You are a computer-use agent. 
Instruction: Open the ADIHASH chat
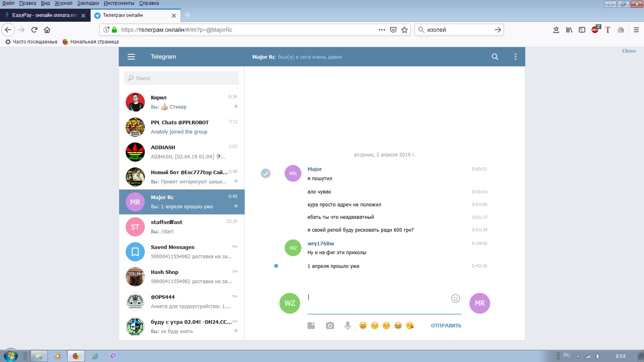182,152
